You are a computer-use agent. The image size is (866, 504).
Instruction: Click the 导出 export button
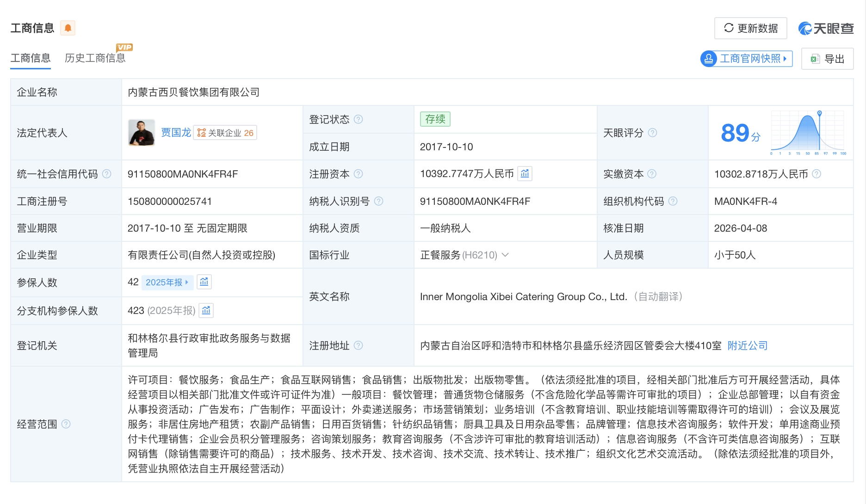click(x=828, y=59)
